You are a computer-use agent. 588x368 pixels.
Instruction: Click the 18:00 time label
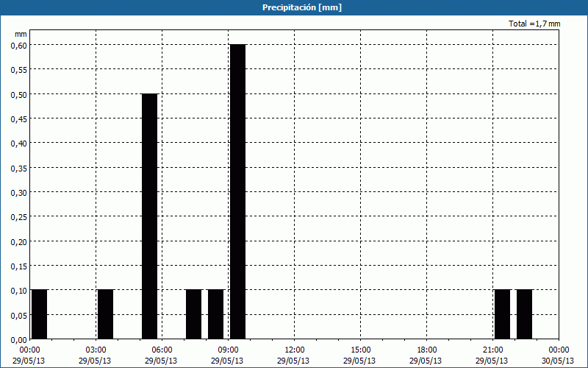click(x=427, y=350)
